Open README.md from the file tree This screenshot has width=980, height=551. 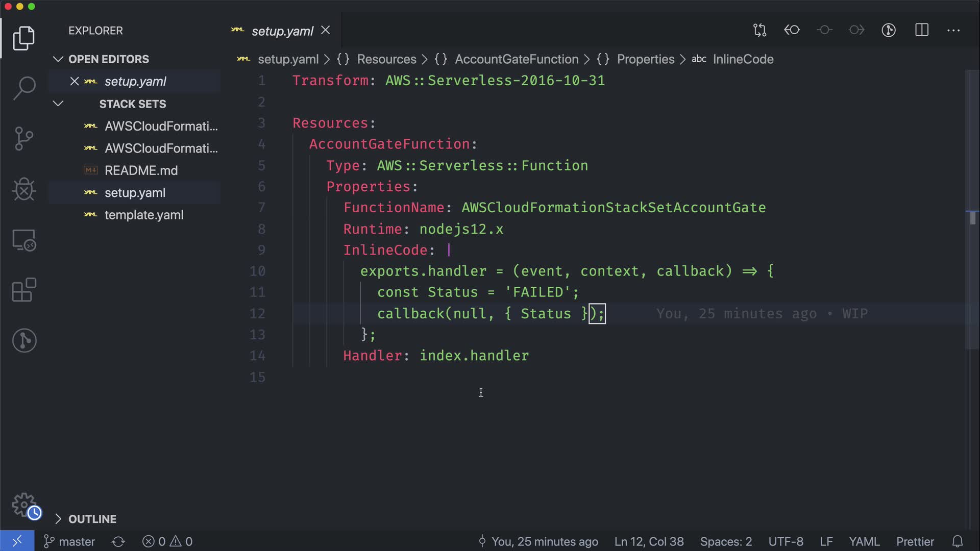pos(141,170)
